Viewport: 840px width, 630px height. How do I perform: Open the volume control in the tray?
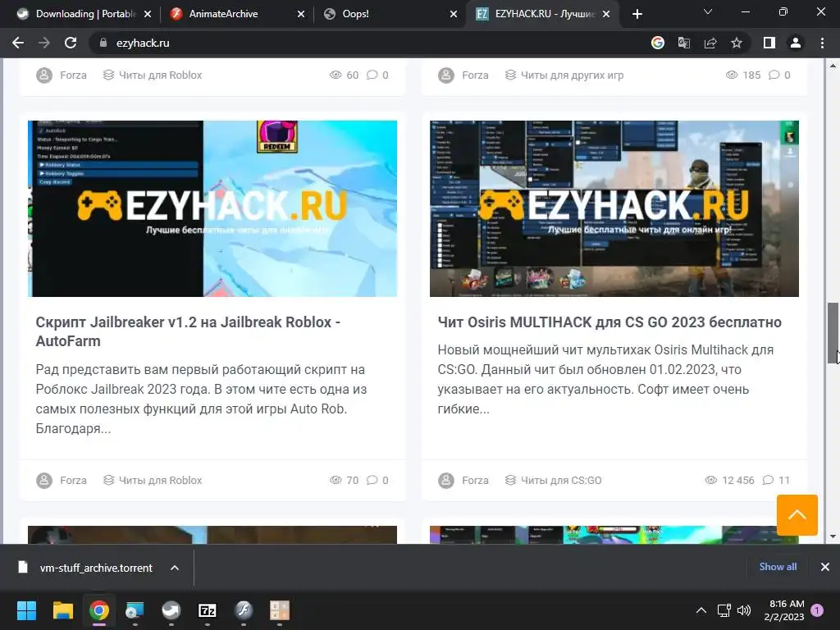(744, 610)
